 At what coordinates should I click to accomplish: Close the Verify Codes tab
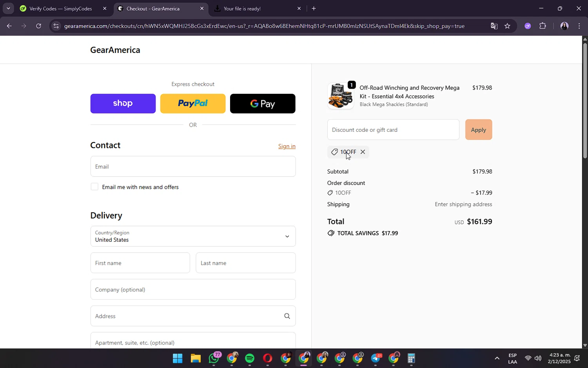pyautogui.click(x=104, y=8)
